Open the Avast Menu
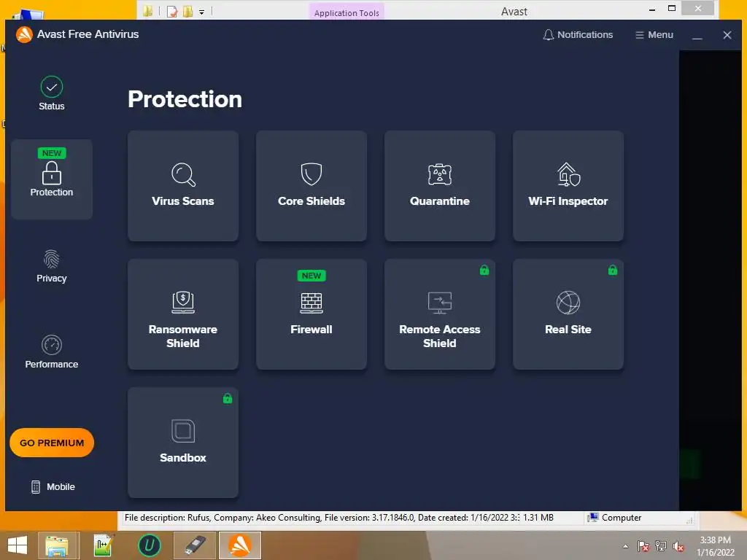 click(654, 35)
